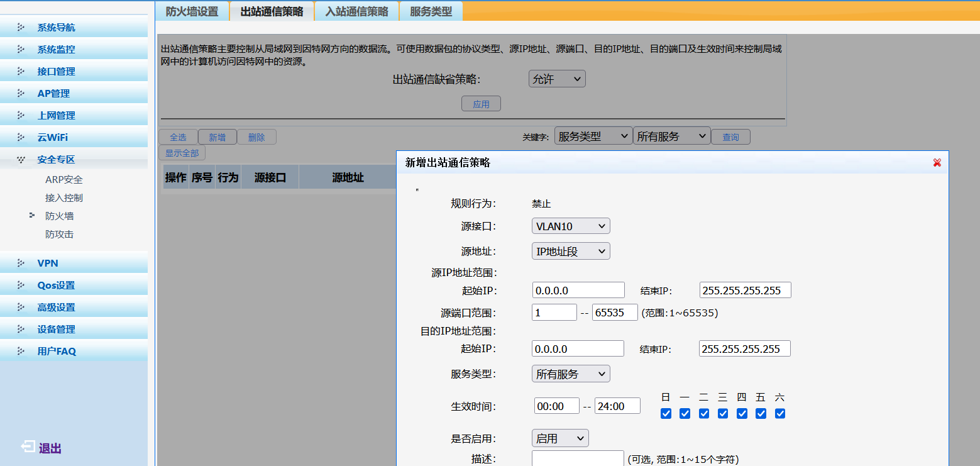This screenshot has height=466, width=980.
Task: Click the 查询 search button
Action: coord(730,137)
